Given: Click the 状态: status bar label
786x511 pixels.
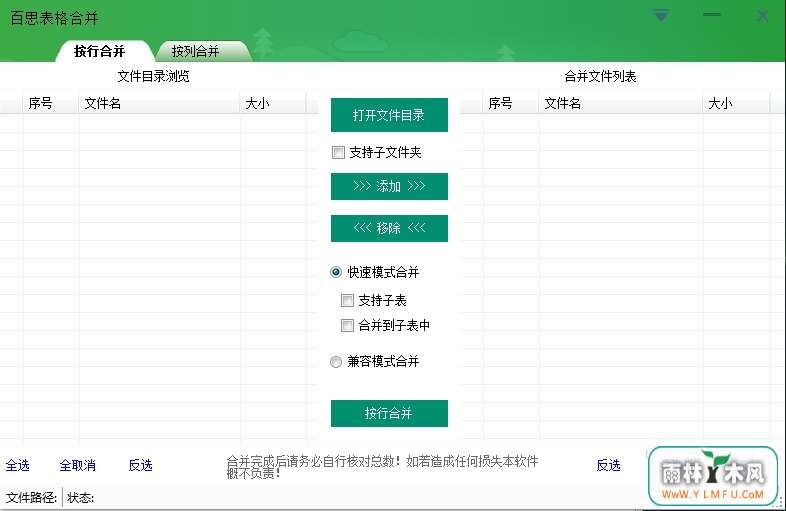Looking at the screenshot, I should tap(80, 497).
